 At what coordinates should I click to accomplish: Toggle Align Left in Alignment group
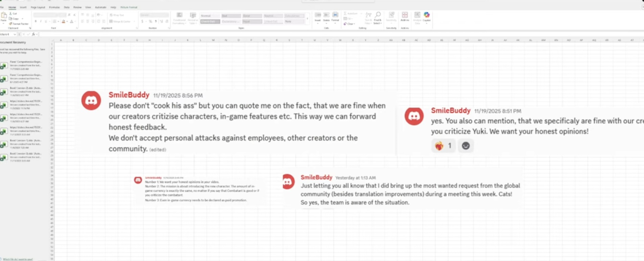83,21
